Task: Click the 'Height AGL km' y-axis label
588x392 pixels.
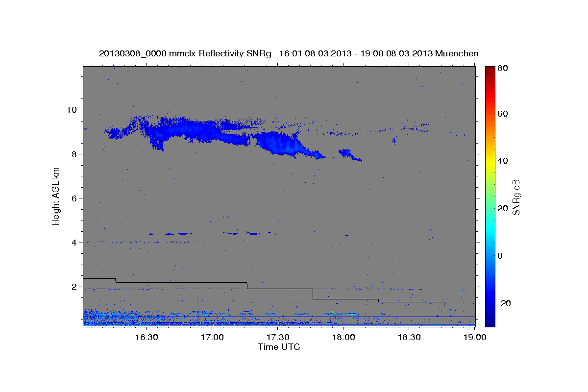Action: pos(56,196)
